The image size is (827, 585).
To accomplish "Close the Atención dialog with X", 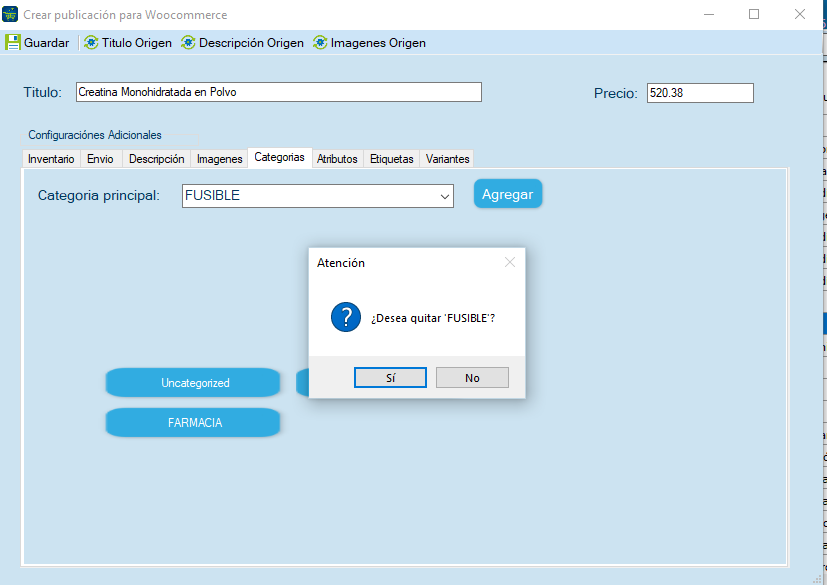I will pyautogui.click(x=509, y=262).
